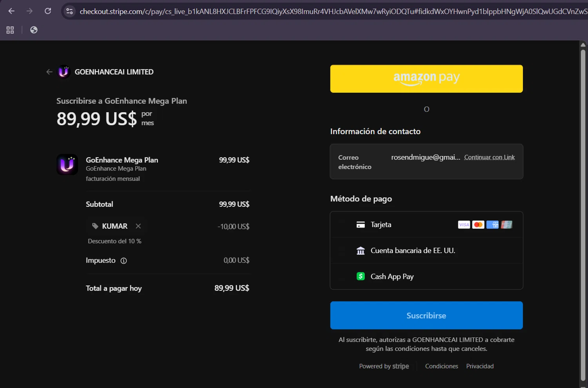Click the green Cash App icon
The width and height of the screenshot is (588, 388).
[361, 276]
